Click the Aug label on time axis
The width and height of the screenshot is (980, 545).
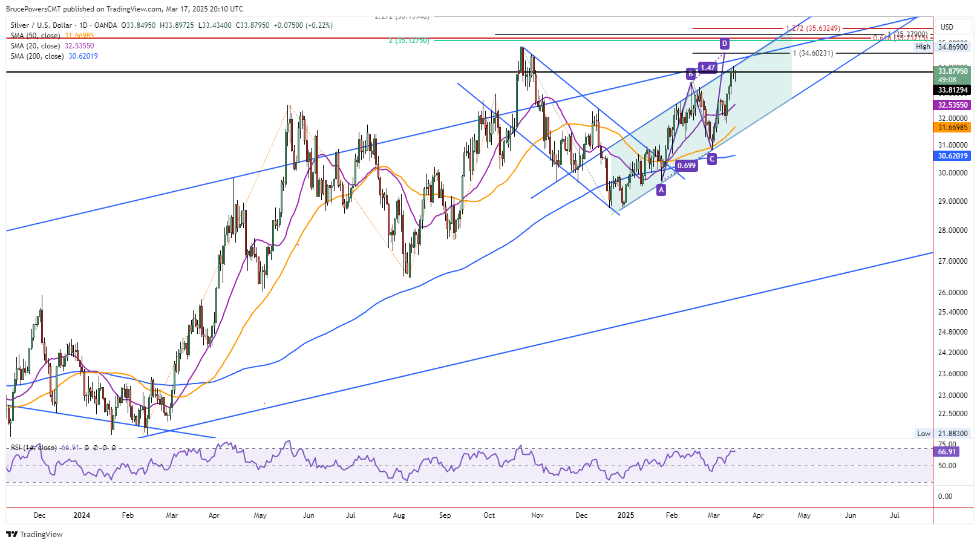click(x=399, y=515)
